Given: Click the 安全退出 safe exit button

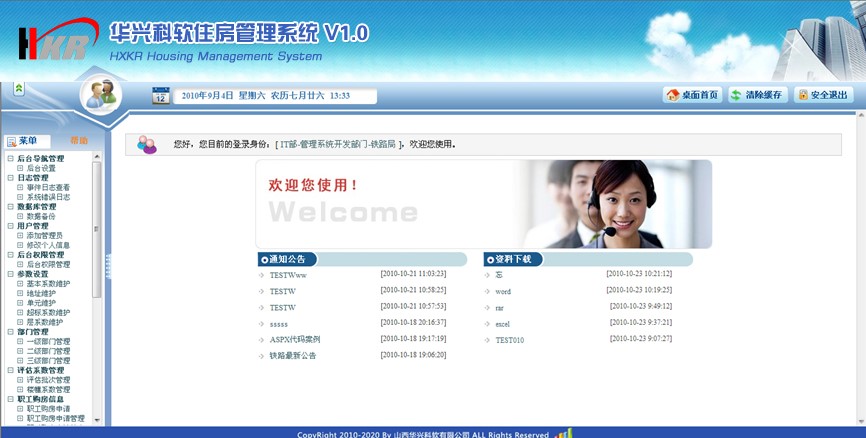Looking at the screenshot, I should [823, 95].
